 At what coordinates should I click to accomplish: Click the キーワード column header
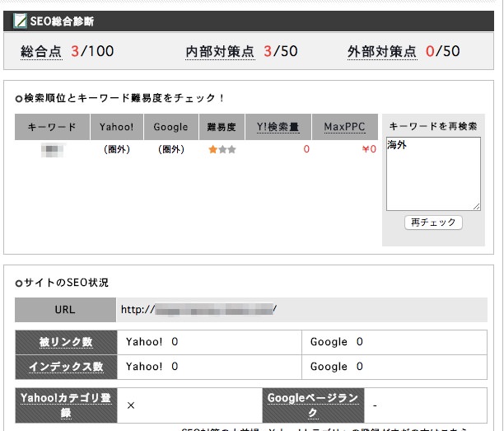pyautogui.click(x=52, y=127)
